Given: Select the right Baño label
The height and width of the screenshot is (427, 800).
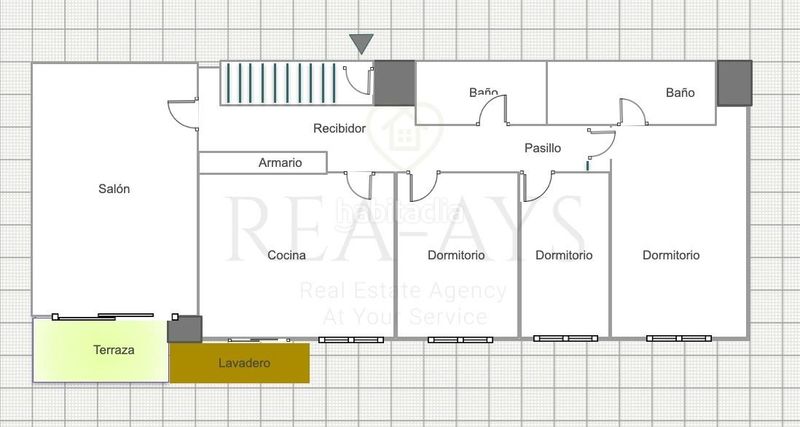Looking at the screenshot, I should point(680,93).
